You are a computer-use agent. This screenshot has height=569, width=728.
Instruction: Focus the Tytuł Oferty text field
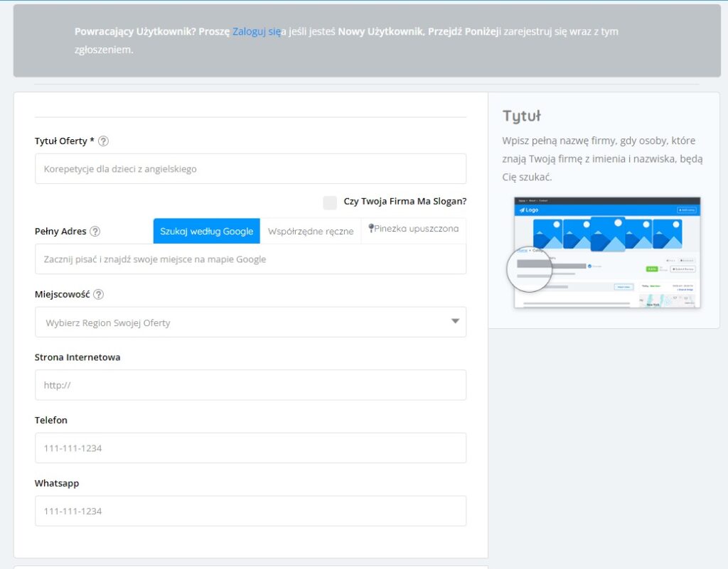(250, 169)
